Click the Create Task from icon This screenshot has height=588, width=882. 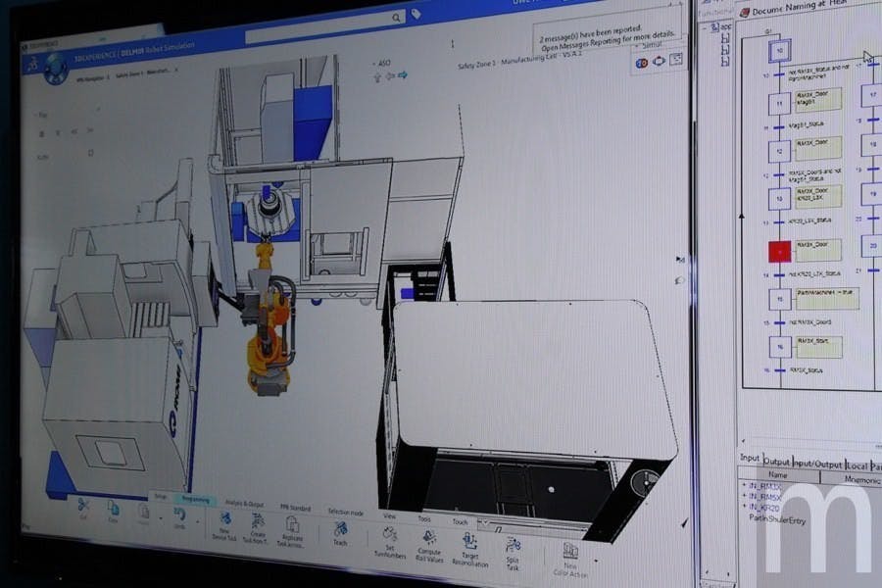pos(258,521)
